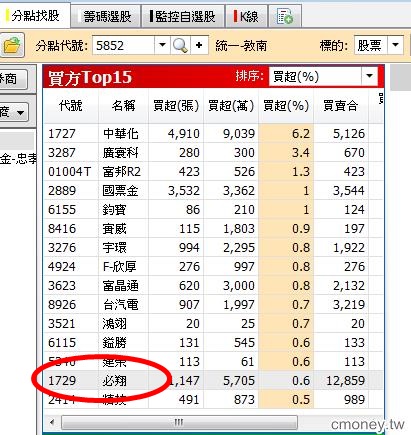Screen dimensions: 411x435
Task: Click the value 9,039 in 買超(萬)
Action: 239,134
